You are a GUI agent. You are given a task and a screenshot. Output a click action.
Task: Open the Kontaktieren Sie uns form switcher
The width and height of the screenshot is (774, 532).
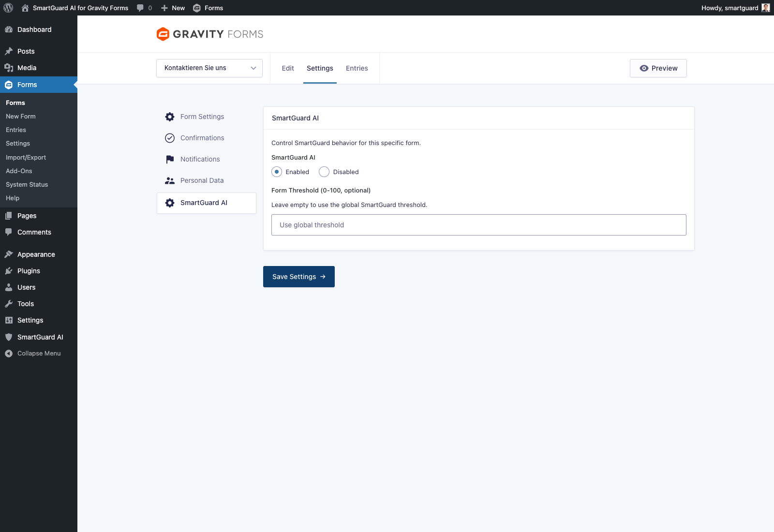(209, 68)
